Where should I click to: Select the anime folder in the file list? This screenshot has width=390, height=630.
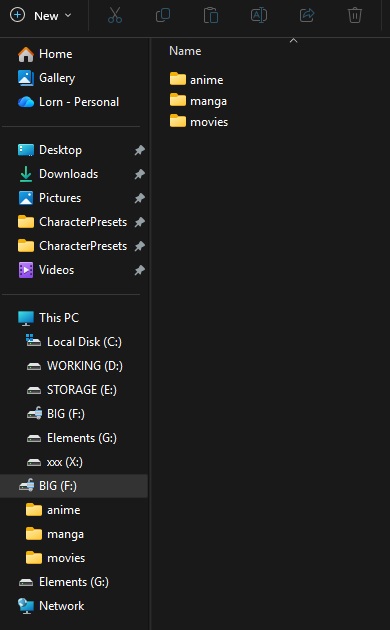point(196,80)
